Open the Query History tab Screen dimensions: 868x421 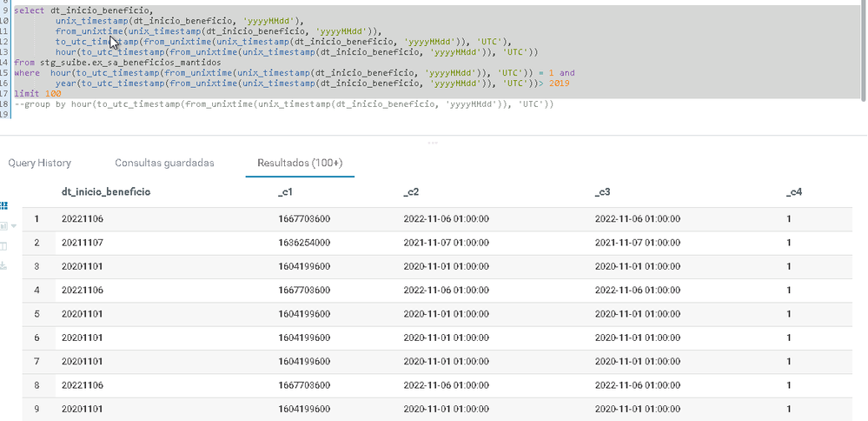39,163
